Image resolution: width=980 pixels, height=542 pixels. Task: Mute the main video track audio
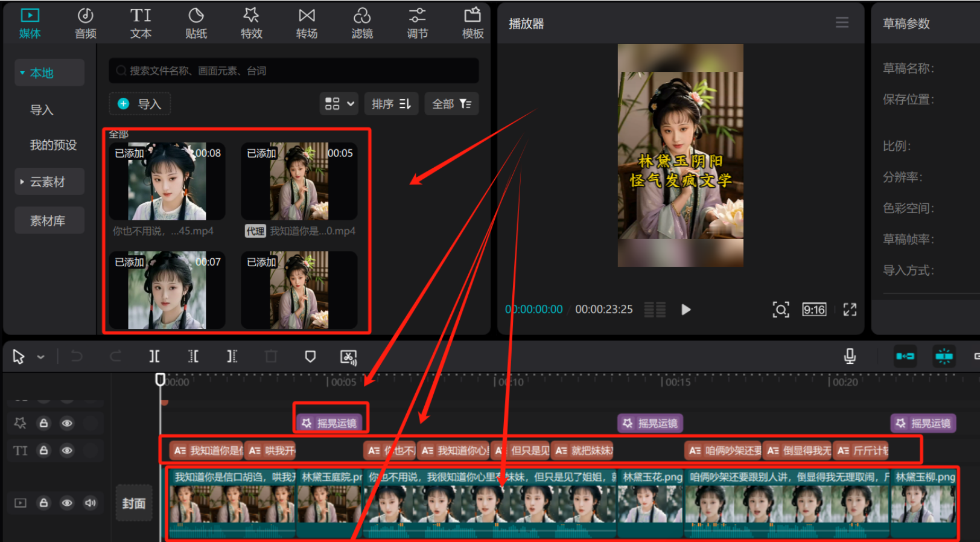(91, 503)
